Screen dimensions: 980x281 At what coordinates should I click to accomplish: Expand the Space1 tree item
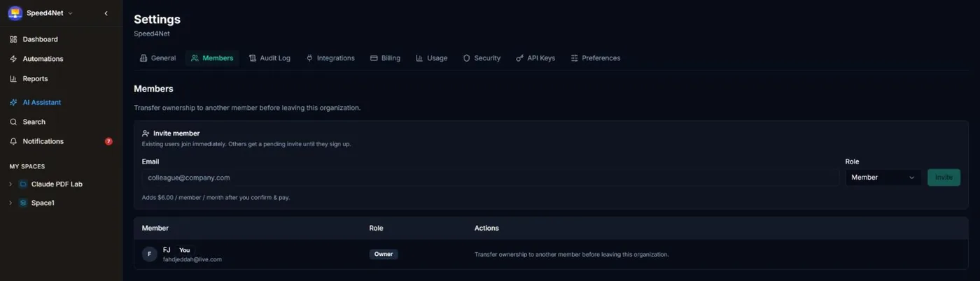point(10,203)
